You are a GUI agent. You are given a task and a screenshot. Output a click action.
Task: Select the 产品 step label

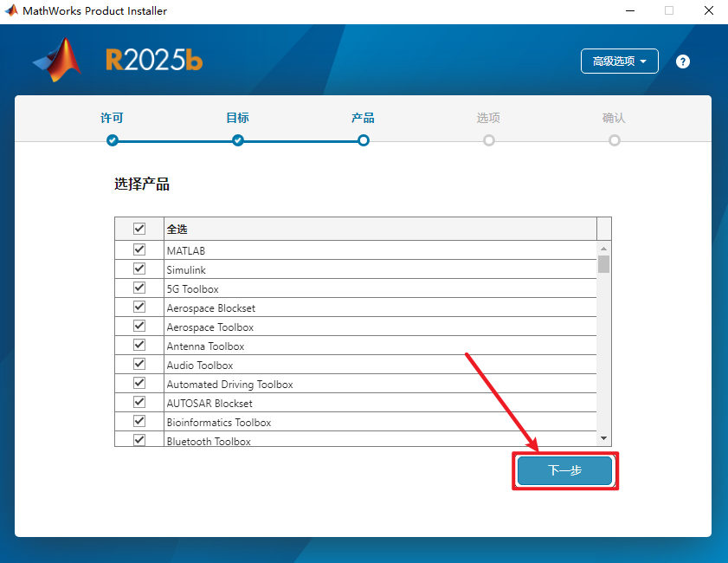click(363, 118)
